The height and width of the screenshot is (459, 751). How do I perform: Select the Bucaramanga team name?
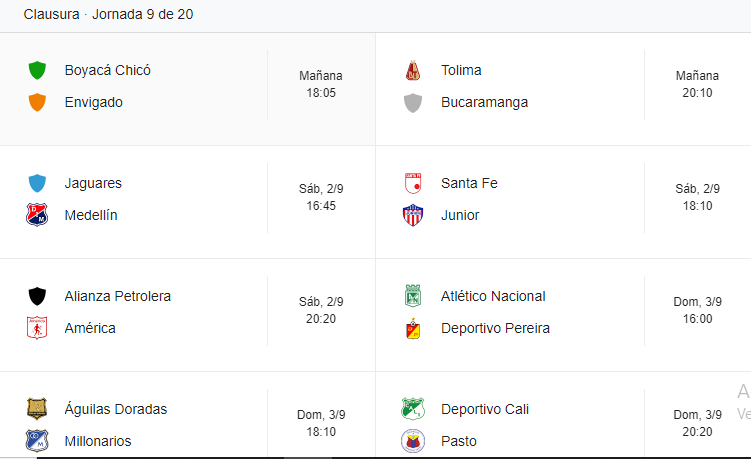tap(484, 102)
